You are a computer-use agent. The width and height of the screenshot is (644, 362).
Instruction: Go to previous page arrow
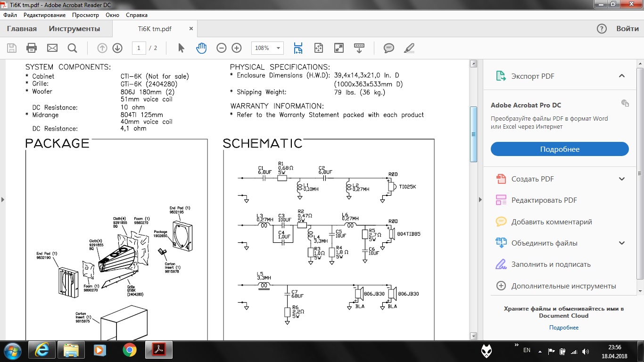click(102, 48)
